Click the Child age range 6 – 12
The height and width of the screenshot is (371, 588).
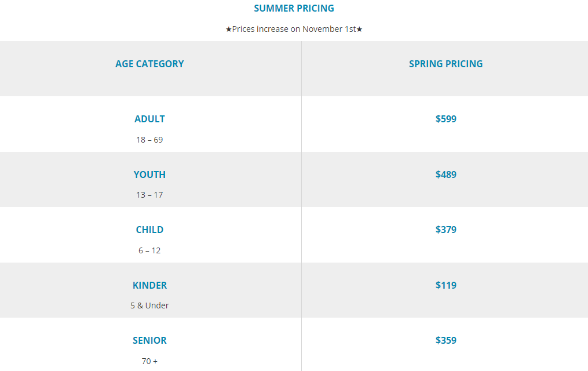point(149,250)
